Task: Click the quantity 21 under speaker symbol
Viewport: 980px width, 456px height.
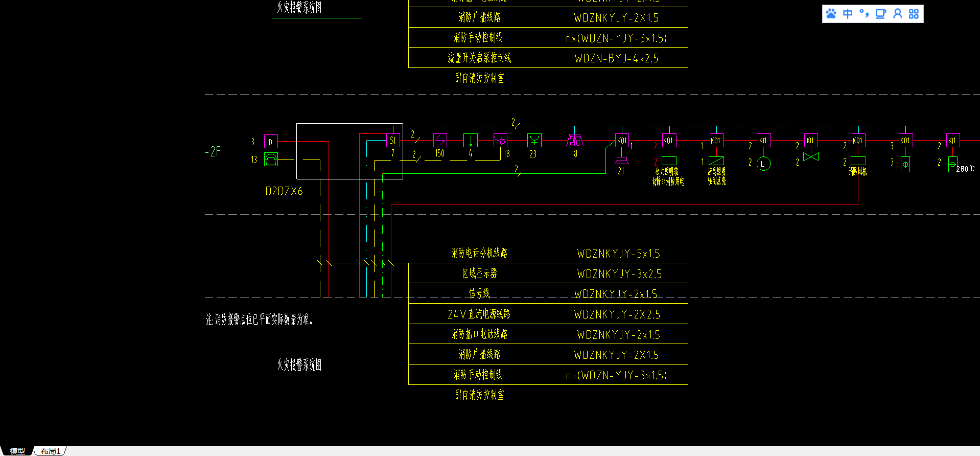Action: click(621, 171)
